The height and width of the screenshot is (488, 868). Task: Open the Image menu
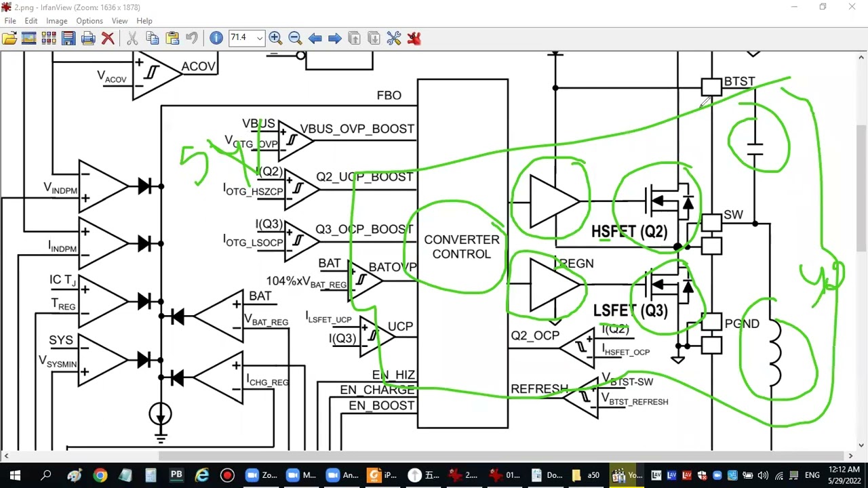pos(57,21)
